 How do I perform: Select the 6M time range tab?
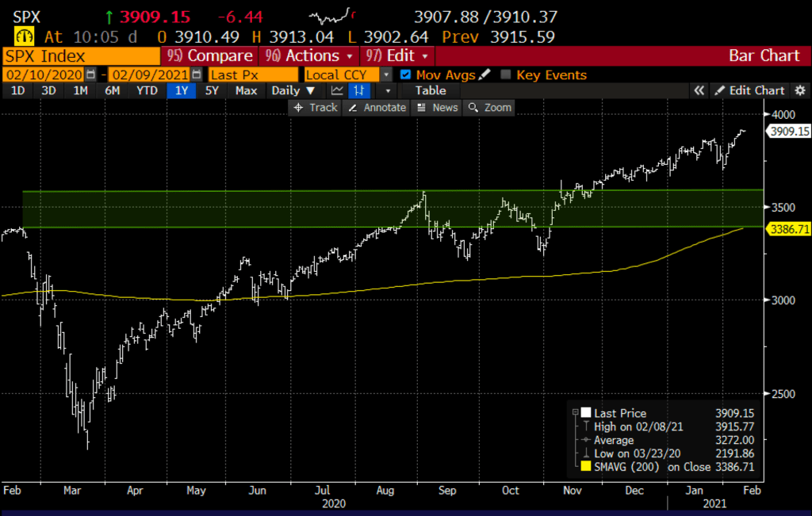tap(112, 90)
